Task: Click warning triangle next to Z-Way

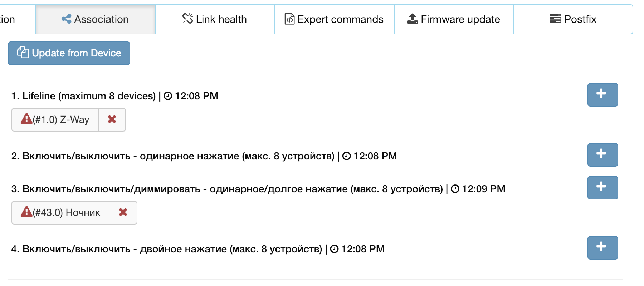Action: coord(26,119)
